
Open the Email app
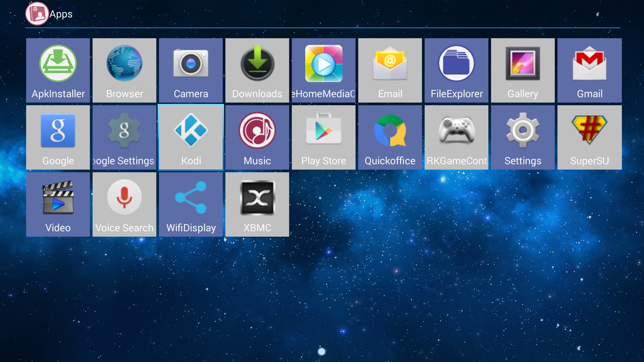(x=390, y=70)
